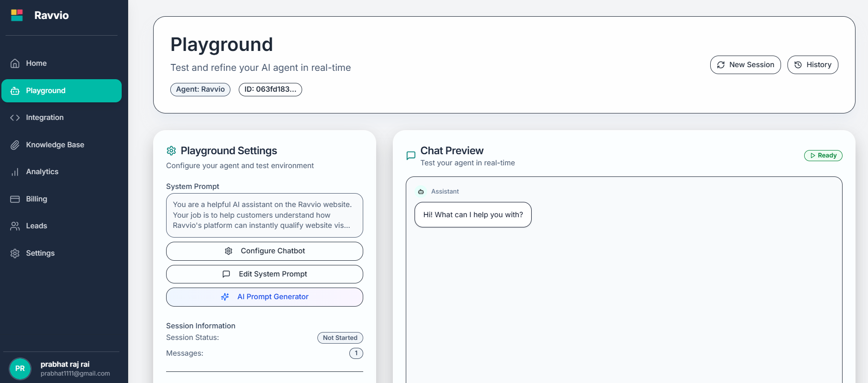Click the refresh icon inside New Session
Viewport: 868px width, 383px height.
tap(721, 65)
